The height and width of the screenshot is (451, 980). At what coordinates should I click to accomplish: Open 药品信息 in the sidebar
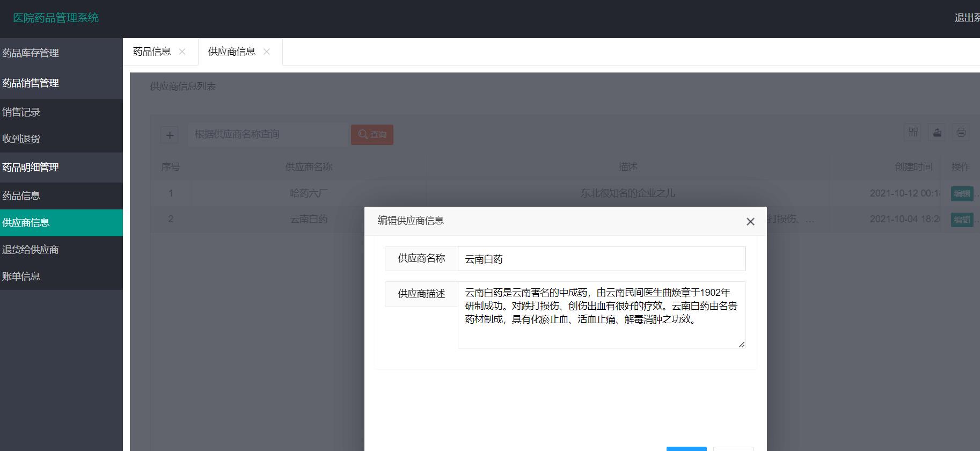(x=61, y=196)
